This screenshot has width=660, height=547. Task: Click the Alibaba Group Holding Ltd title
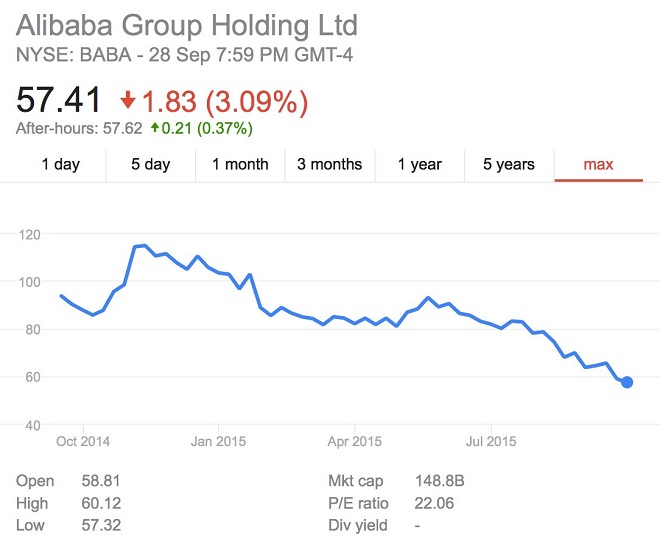point(187,24)
